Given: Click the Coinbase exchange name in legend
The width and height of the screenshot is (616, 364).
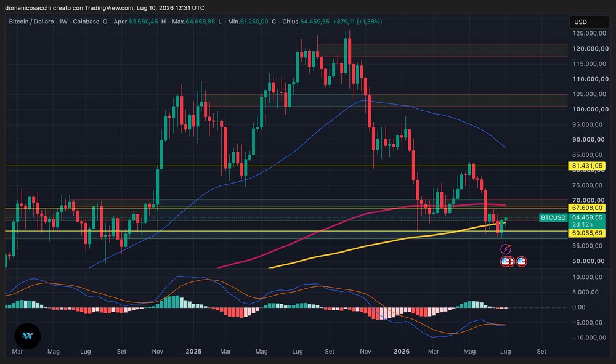Looking at the screenshot, I should point(86,22).
